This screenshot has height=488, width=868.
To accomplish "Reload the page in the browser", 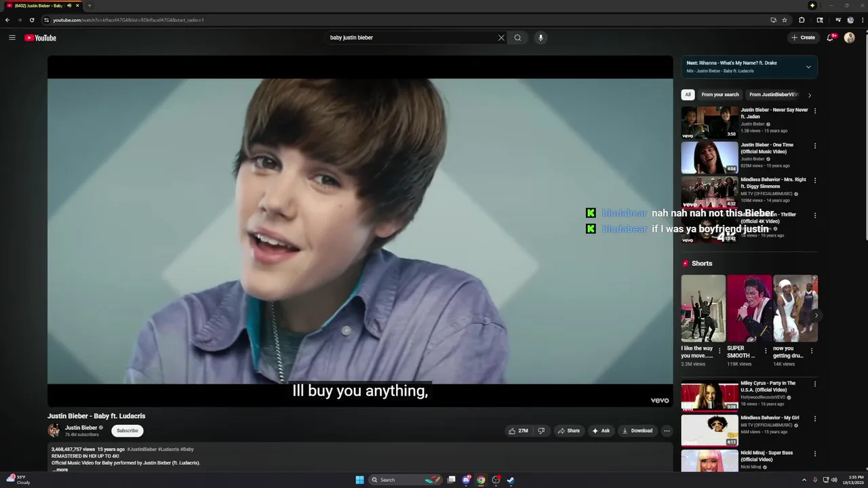I will [31, 20].
